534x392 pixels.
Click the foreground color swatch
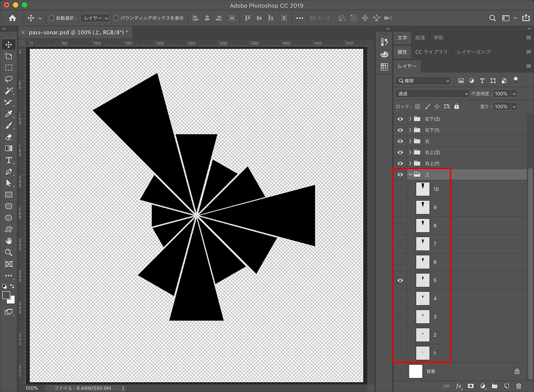(6, 295)
